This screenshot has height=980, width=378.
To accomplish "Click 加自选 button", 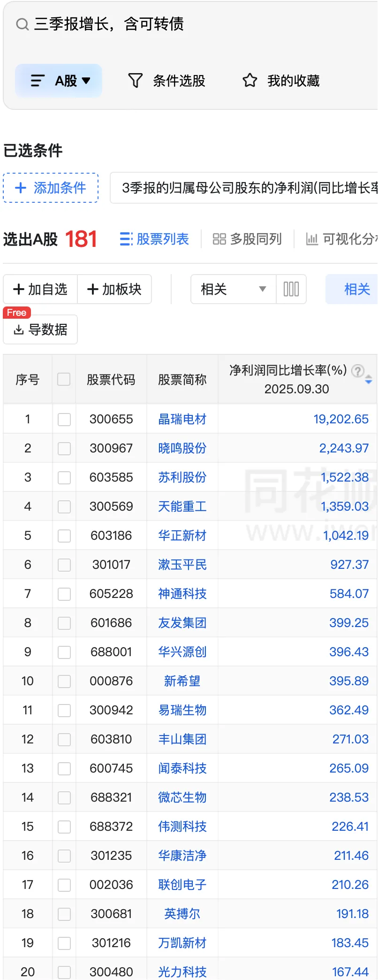I will click(x=40, y=289).
